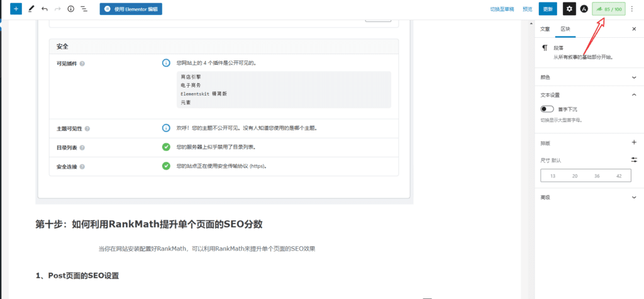Click plugin entry 电子商务
The height and width of the screenshot is (299, 644).
coord(191,85)
